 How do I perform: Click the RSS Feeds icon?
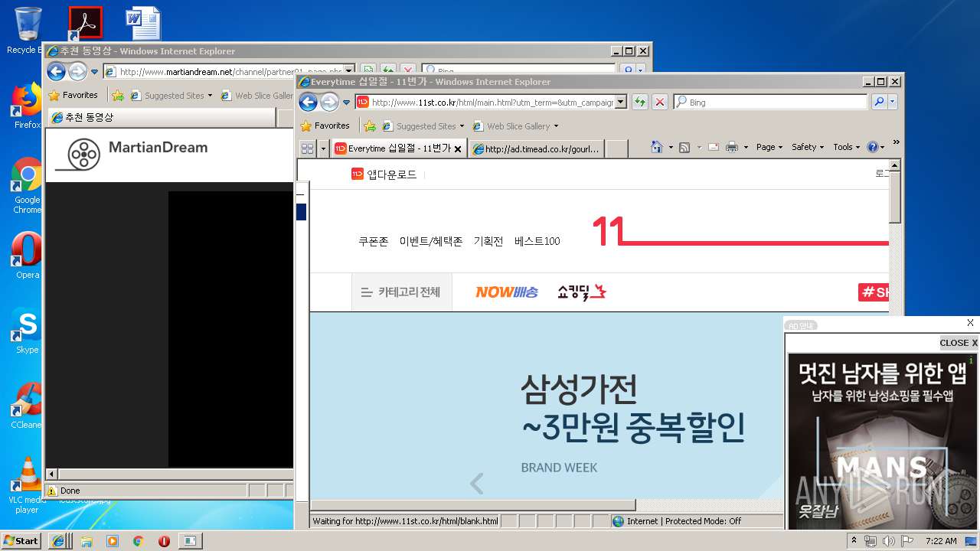point(684,147)
